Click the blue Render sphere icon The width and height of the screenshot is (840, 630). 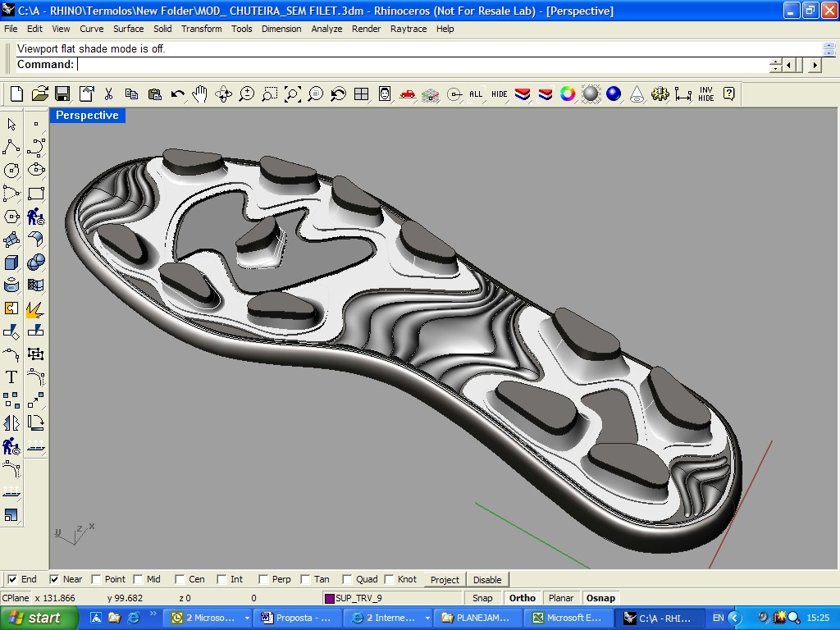(614, 94)
